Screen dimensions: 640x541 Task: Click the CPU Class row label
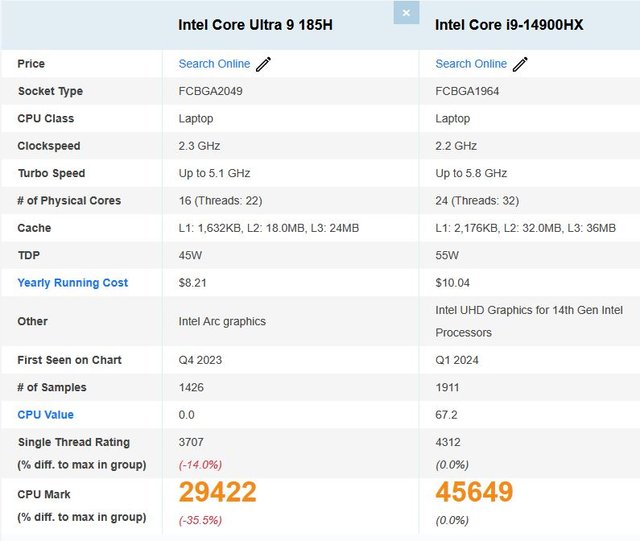46,118
